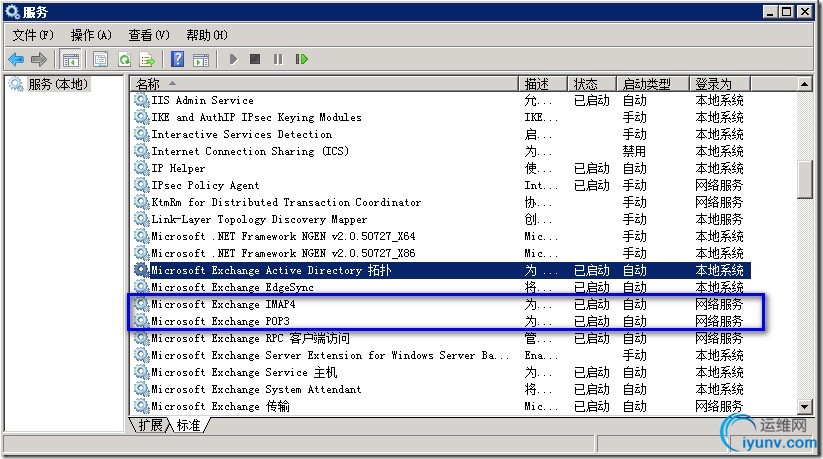Open the blue Help question mark icon
The image size is (823, 459).
click(177, 59)
